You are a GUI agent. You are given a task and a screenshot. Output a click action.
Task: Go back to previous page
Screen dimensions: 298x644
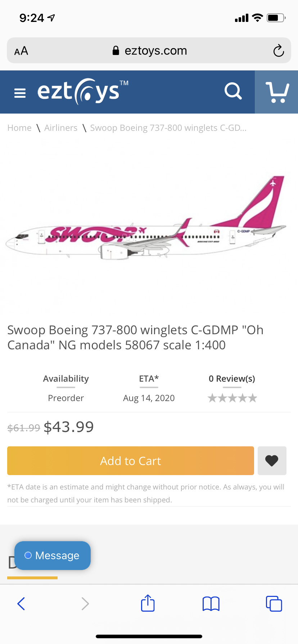21,604
